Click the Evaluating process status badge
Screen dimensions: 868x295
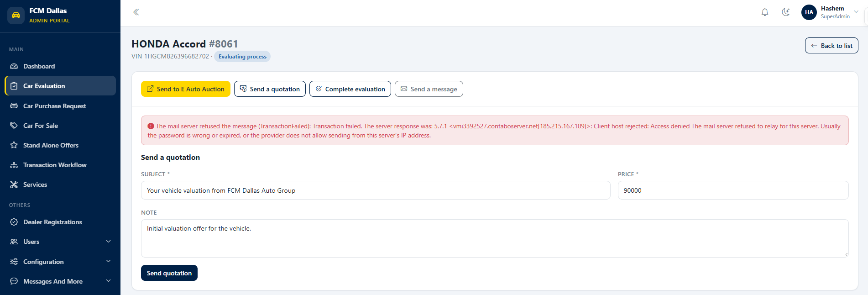(x=242, y=57)
